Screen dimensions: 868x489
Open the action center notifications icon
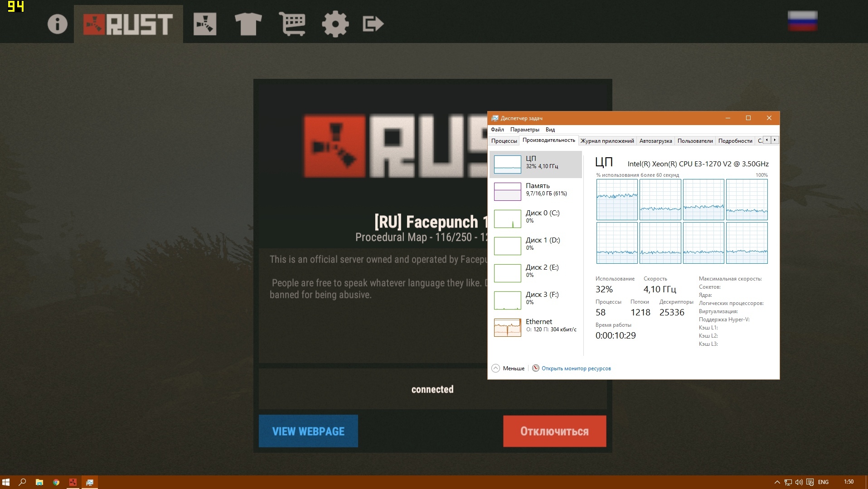810,482
